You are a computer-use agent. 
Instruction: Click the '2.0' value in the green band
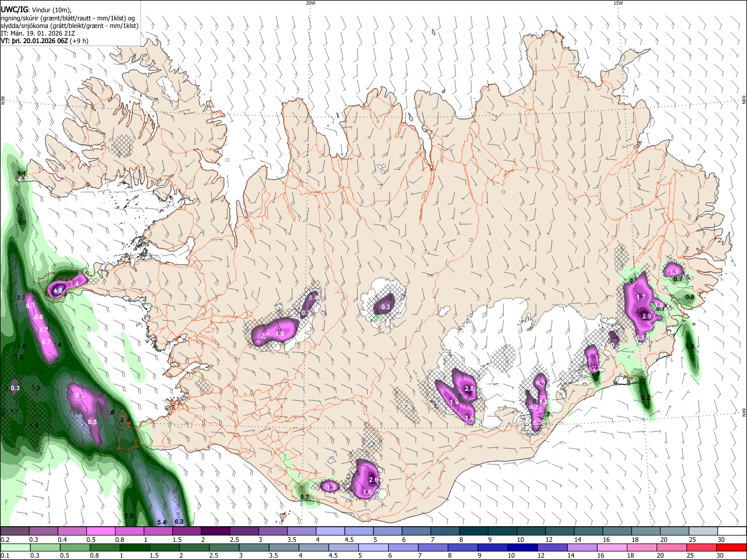tap(129, 516)
